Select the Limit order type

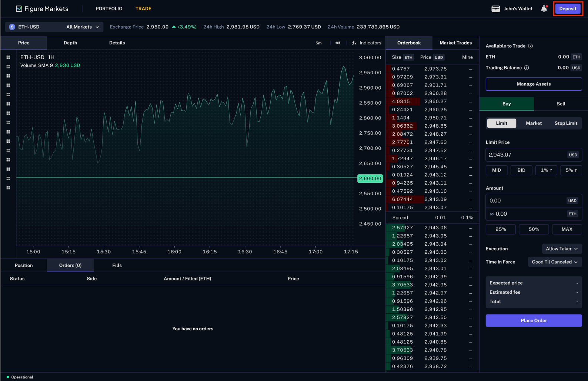(x=502, y=123)
